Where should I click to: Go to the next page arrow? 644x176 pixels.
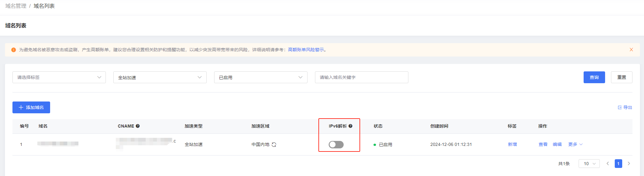coord(629,164)
